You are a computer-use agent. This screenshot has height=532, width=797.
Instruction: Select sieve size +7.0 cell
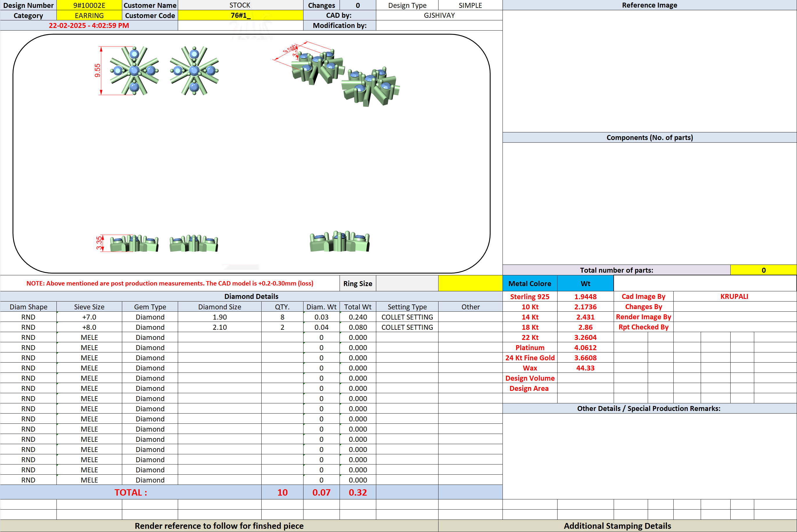pyautogui.click(x=89, y=317)
